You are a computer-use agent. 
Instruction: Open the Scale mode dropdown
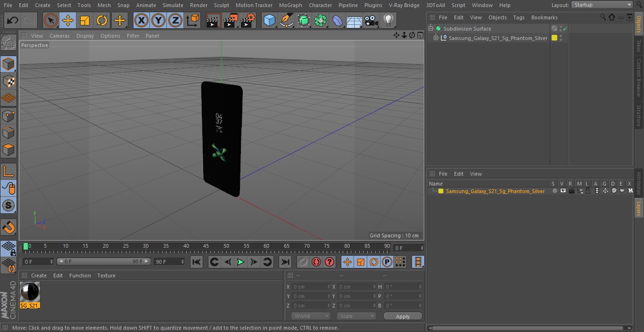point(356,316)
